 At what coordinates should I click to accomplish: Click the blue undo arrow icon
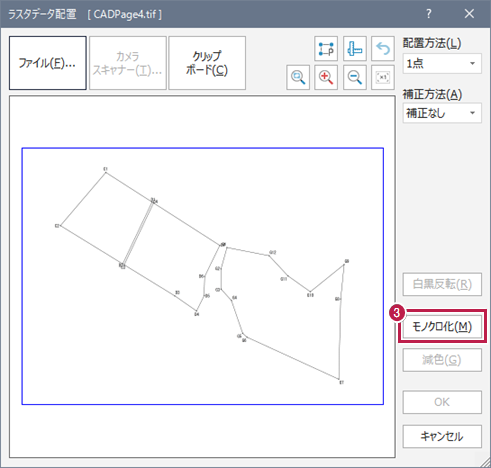tap(383, 49)
